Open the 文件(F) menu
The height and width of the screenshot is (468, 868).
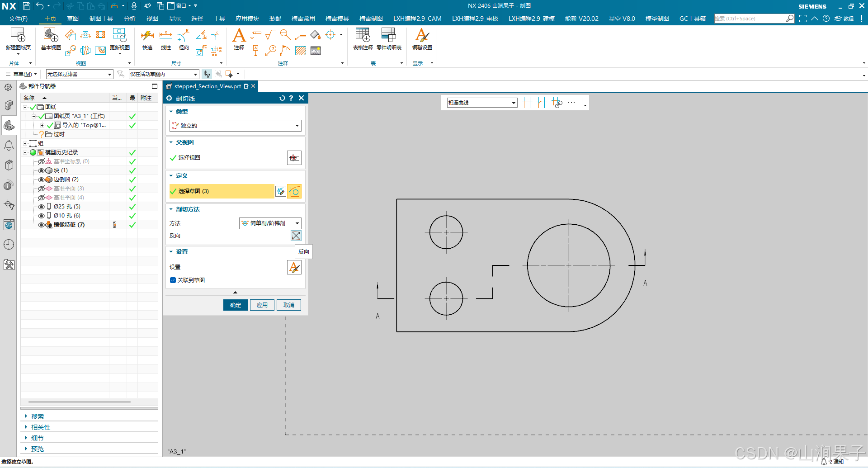click(18, 19)
